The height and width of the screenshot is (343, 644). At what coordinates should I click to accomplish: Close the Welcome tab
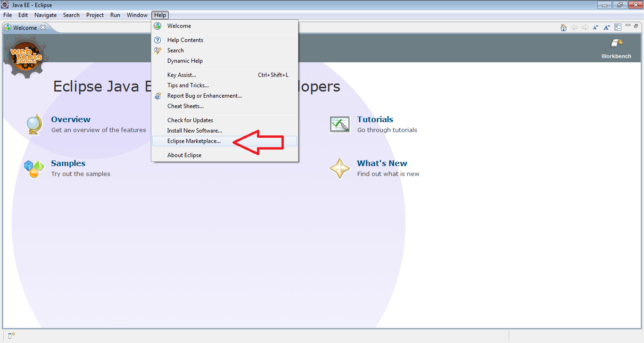pos(42,27)
